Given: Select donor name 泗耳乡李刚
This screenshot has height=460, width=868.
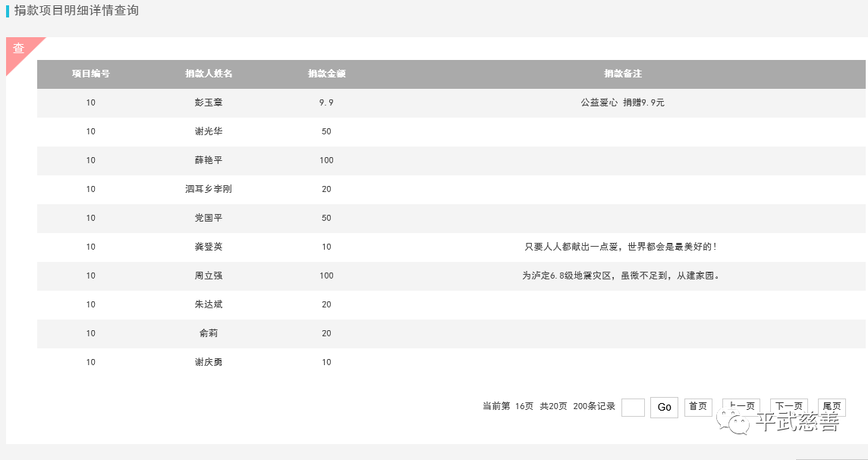Looking at the screenshot, I should click(209, 189).
